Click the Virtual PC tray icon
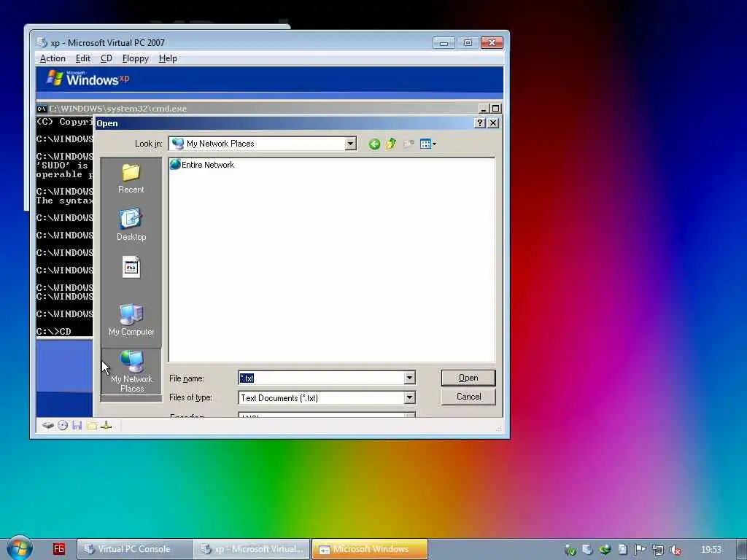The width and height of the screenshot is (747, 560). pos(587,550)
